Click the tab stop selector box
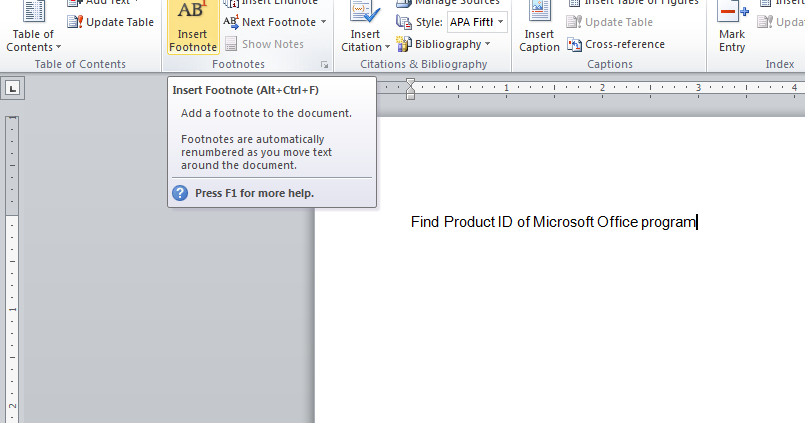This screenshot has width=805, height=423. coord(13,88)
